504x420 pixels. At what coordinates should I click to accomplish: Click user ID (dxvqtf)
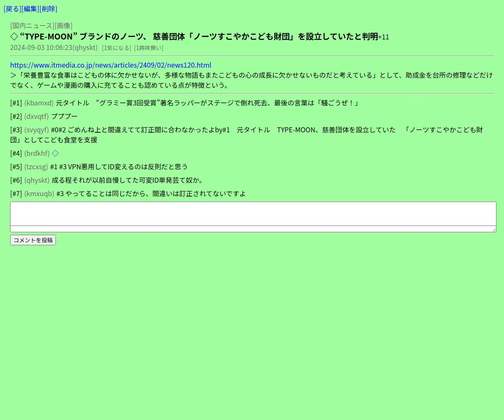pyautogui.click(x=37, y=116)
